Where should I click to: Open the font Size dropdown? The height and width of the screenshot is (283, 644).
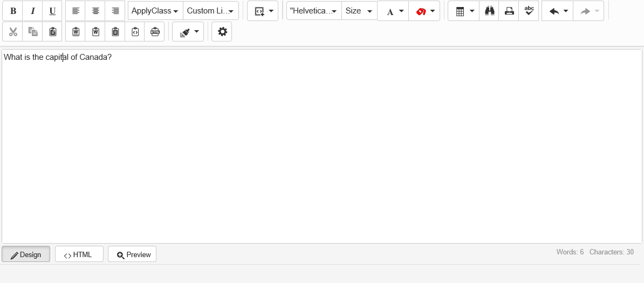coord(359,11)
